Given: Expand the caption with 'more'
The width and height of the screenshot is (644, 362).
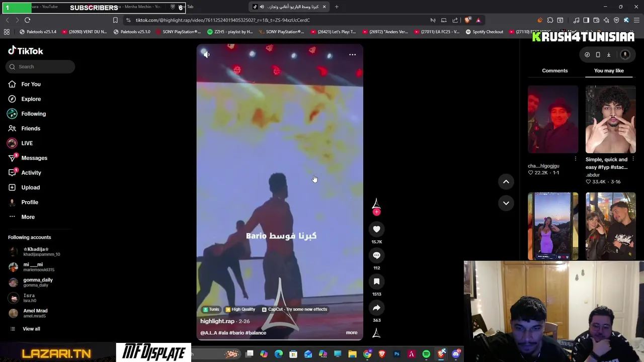Looking at the screenshot, I should click(352, 332).
